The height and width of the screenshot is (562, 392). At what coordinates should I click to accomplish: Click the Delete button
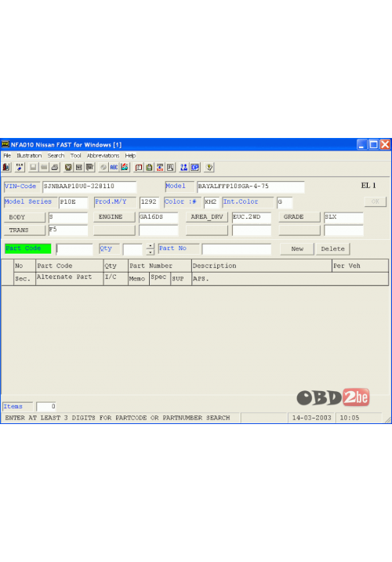(333, 248)
